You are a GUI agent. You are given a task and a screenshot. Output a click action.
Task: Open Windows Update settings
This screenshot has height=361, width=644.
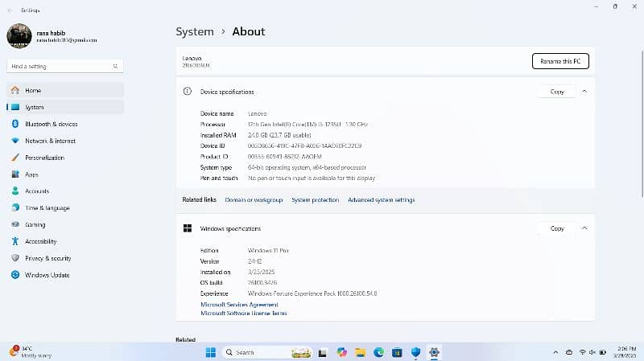tap(65, 275)
